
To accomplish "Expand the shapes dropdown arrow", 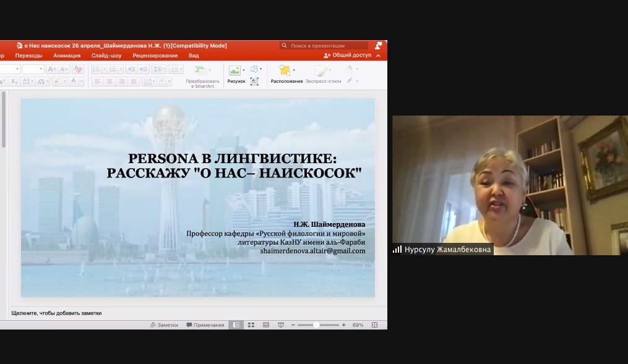I will click(261, 69).
